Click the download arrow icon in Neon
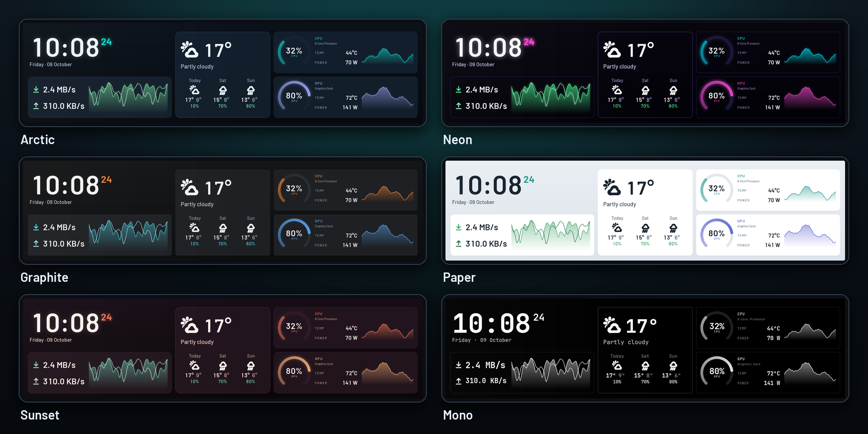868x434 pixels. 459,90
